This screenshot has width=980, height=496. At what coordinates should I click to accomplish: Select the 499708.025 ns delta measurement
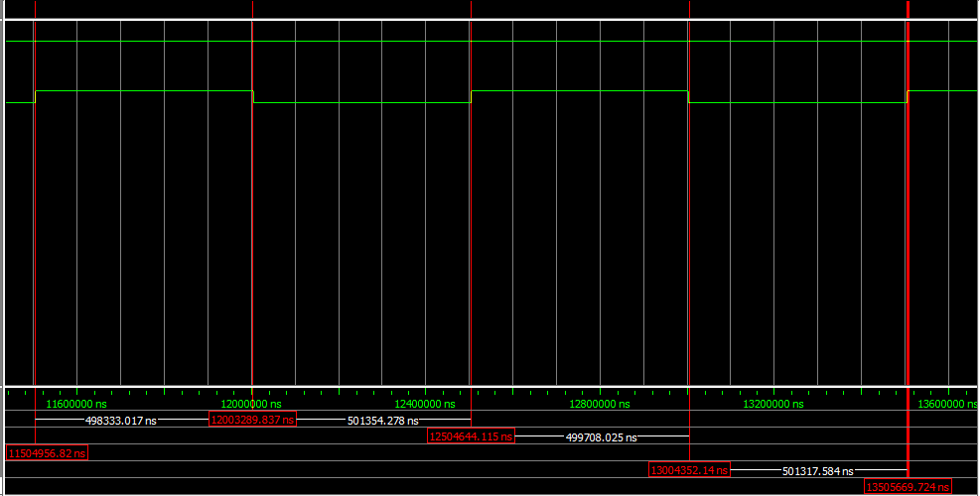click(601, 436)
